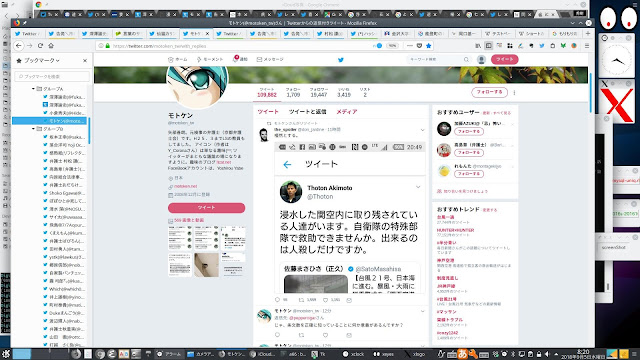Open the Firefox home page icon

point(51,46)
